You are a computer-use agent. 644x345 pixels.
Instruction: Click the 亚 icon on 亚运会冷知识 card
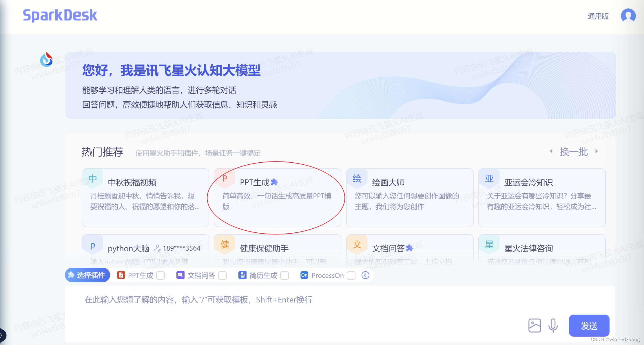(x=489, y=179)
